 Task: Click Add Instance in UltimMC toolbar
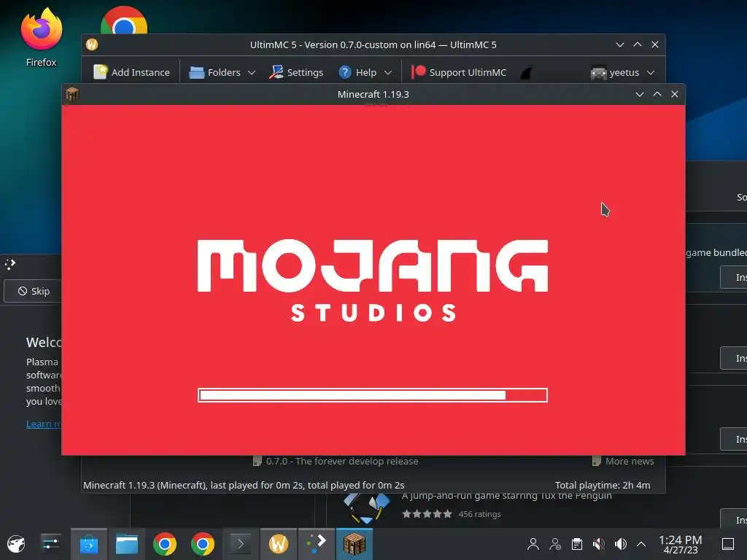tap(131, 72)
